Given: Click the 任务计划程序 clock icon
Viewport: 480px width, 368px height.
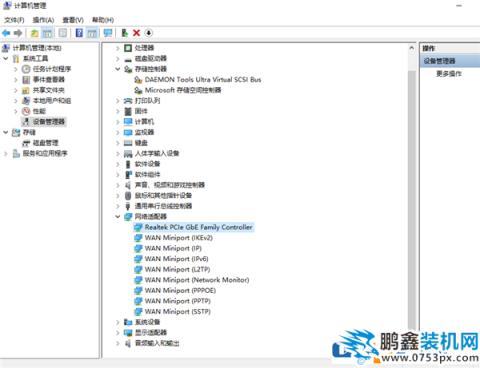Looking at the screenshot, I should tap(26, 69).
